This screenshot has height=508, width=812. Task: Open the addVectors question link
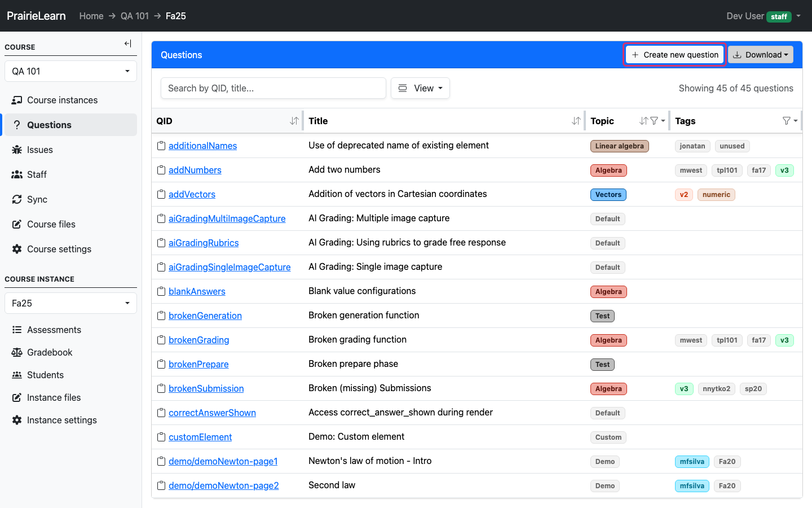(192, 194)
